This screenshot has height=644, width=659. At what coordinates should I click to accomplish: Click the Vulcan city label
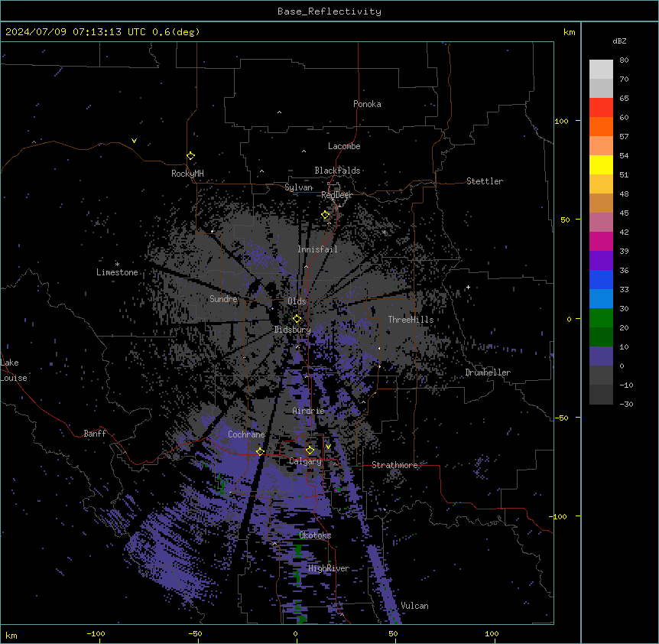[415, 606]
